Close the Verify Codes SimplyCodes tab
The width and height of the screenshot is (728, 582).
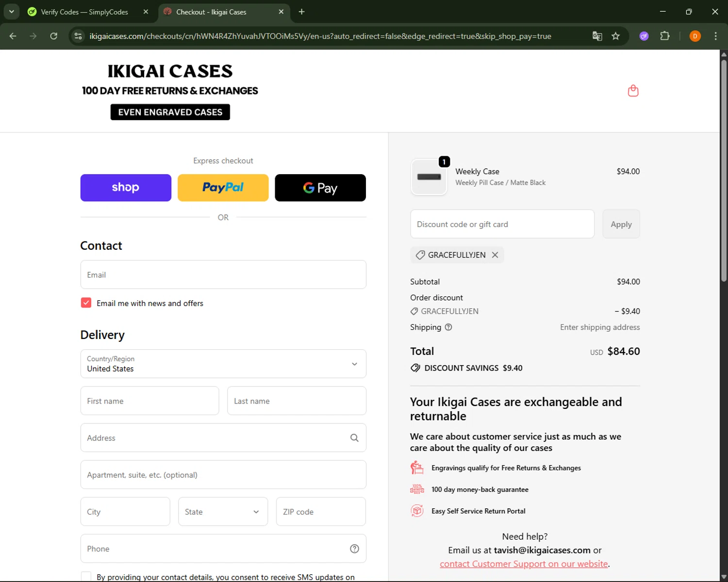click(x=146, y=12)
